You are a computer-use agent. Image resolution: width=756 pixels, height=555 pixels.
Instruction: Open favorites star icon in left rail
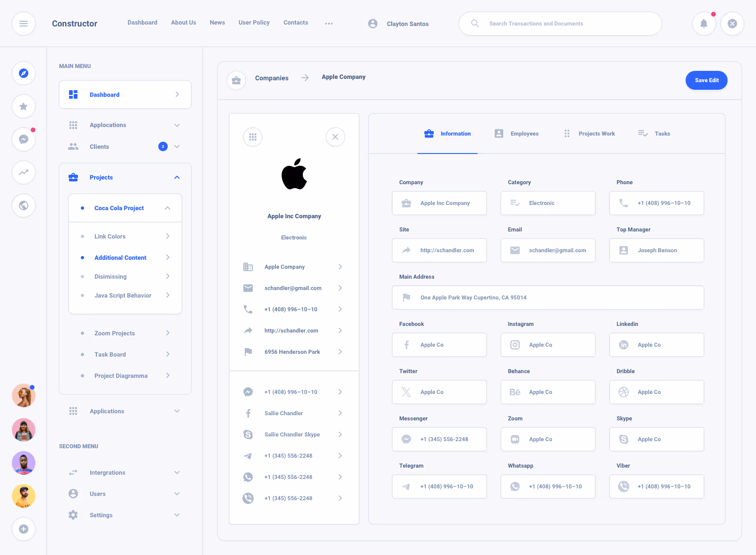pos(24,106)
